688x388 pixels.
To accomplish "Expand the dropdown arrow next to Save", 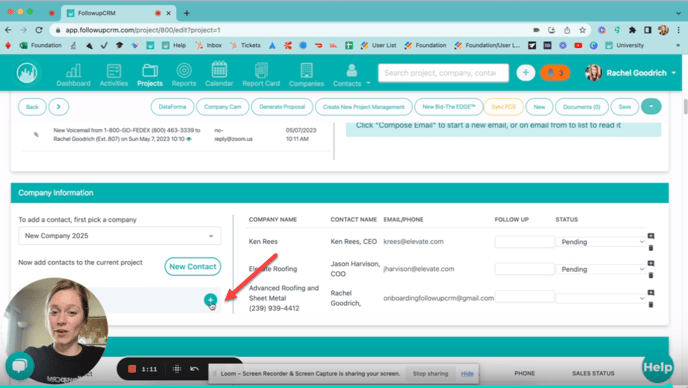I will tap(651, 106).
